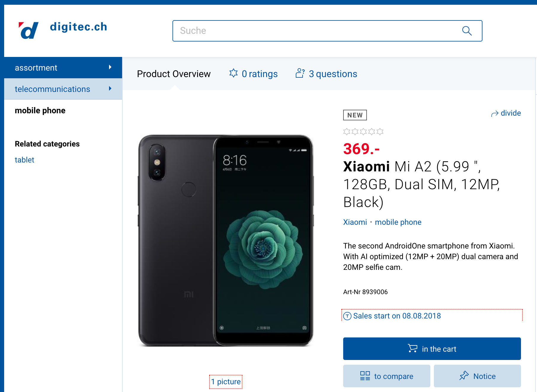Image resolution: width=537 pixels, height=392 pixels.
Task: Click the magnifying glass search icon
Action: coord(467,31)
